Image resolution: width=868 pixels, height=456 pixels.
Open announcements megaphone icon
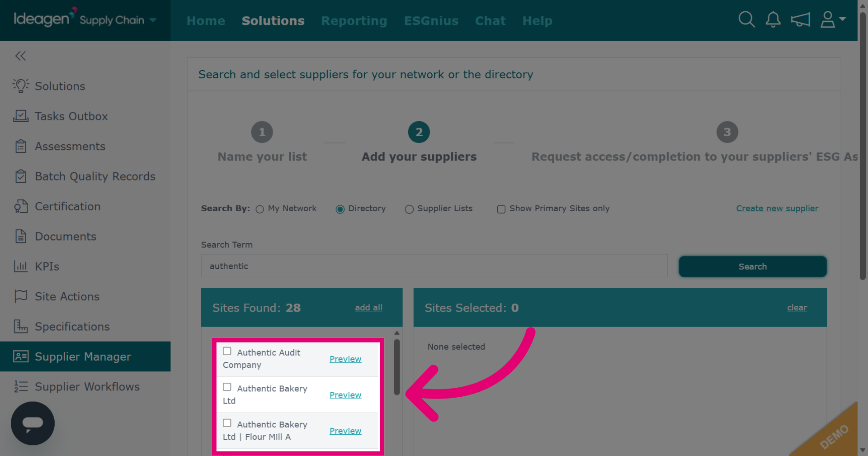coord(800,19)
